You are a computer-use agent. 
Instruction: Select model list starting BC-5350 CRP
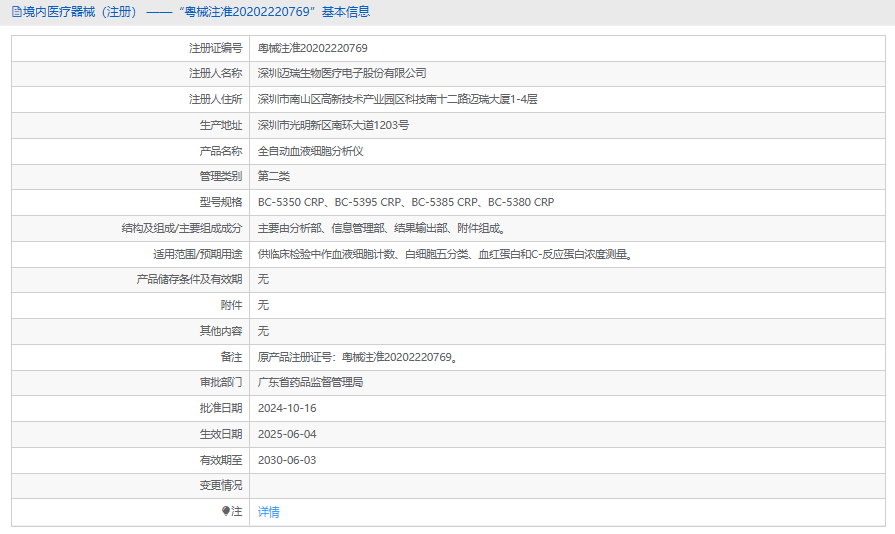click(406, 202)
